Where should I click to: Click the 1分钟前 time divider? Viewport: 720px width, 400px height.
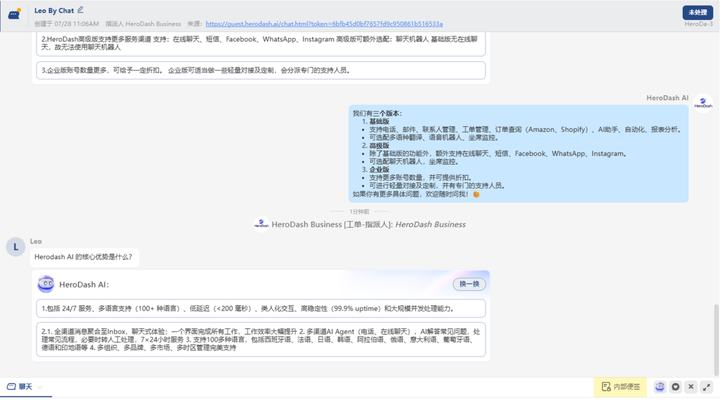(359, 212)
